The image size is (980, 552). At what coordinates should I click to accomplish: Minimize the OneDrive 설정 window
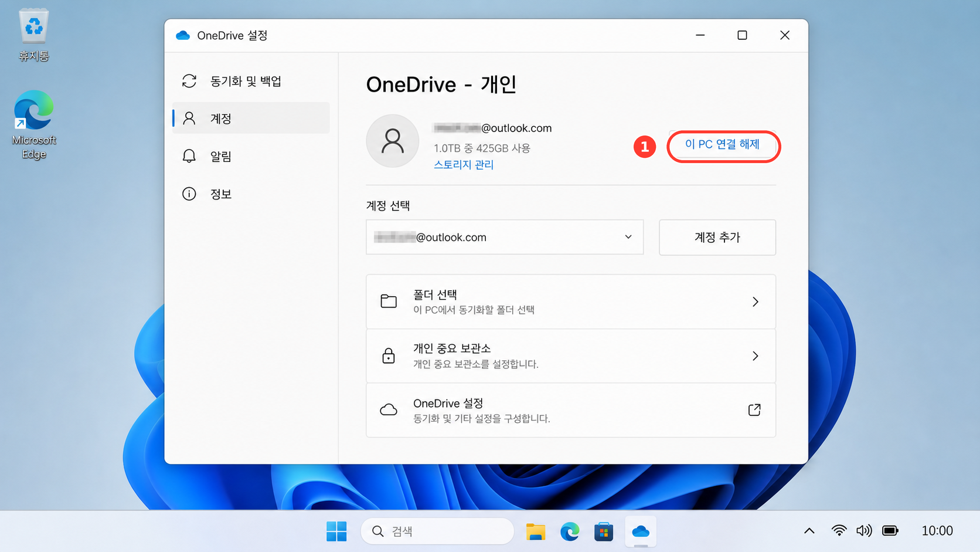coord(700,35)
